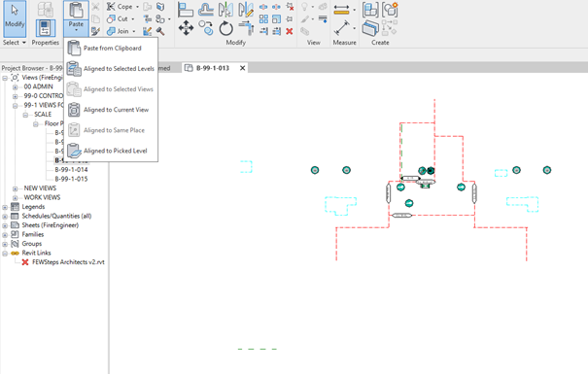Image resolution: width=588 pixels, height=374 pixels.
Task: Open the Select dropdown
Action: tap(15, 43)
